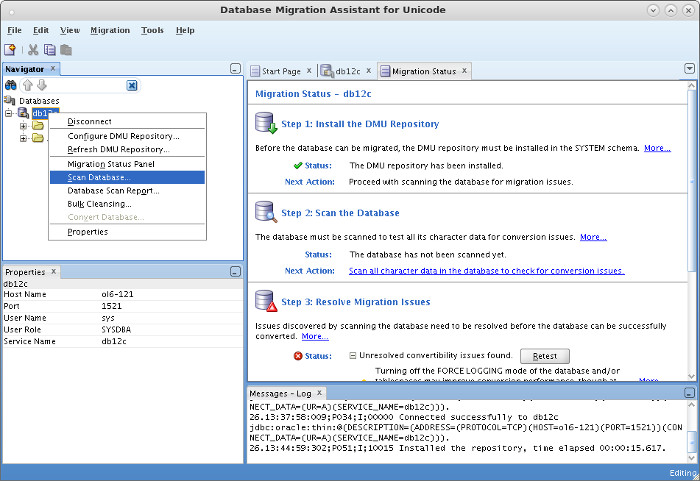
Task: Click the User Role value SYSDBA
Action: click(x=116, y=329)
